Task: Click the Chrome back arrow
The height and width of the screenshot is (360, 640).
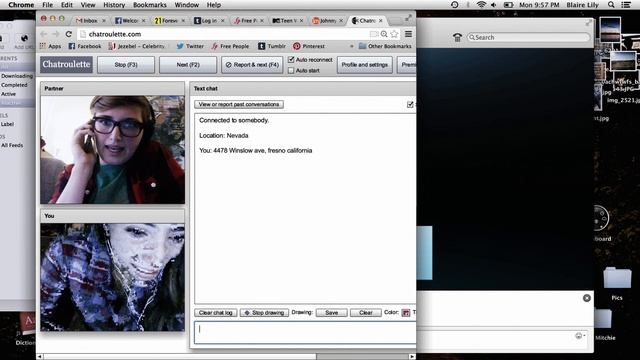Action: click(44, 34)
